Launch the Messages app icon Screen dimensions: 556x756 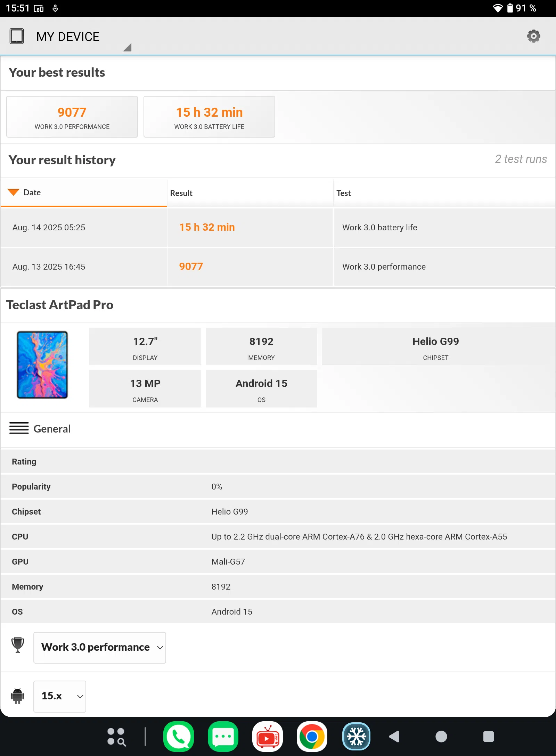point(223,736)
